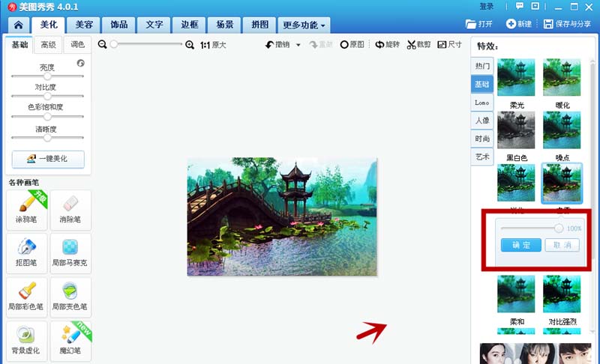Select the 消除笔 eraser tool
Viewport: 600px width, 364px height.
click(70, 210)
